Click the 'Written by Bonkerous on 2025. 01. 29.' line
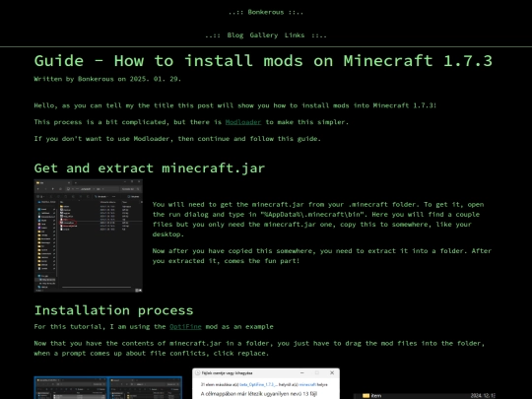Image resolution: width=532 pixels, height=399 pixels. tap(107, 79)
